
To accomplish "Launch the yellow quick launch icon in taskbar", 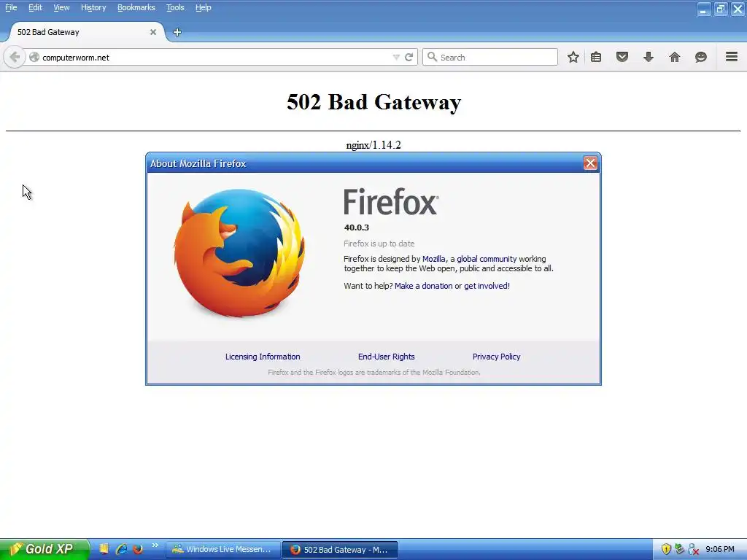I will 104,549.
